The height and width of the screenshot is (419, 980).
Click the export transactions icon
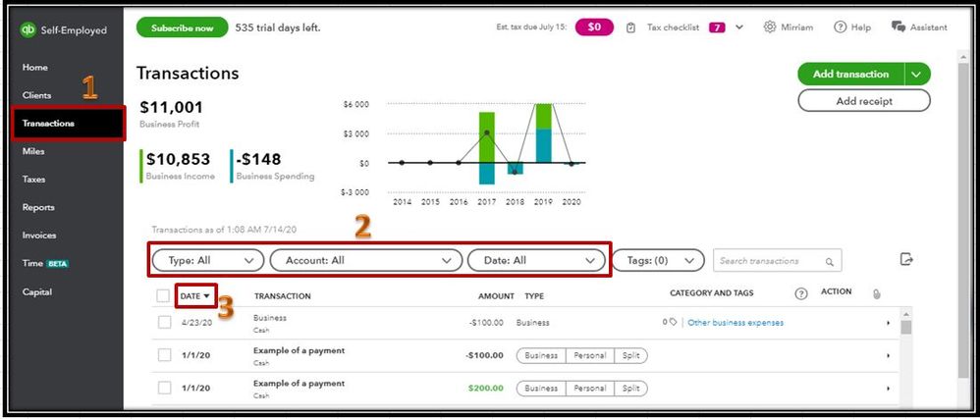(906, 259)
